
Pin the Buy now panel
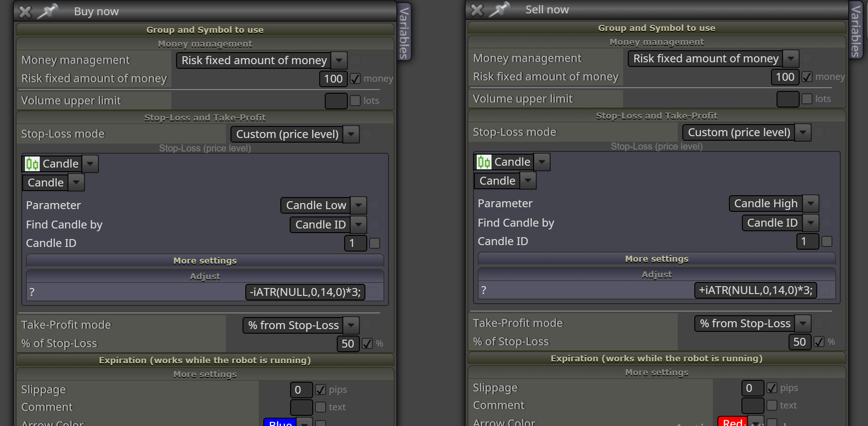(x=48, y=11)
